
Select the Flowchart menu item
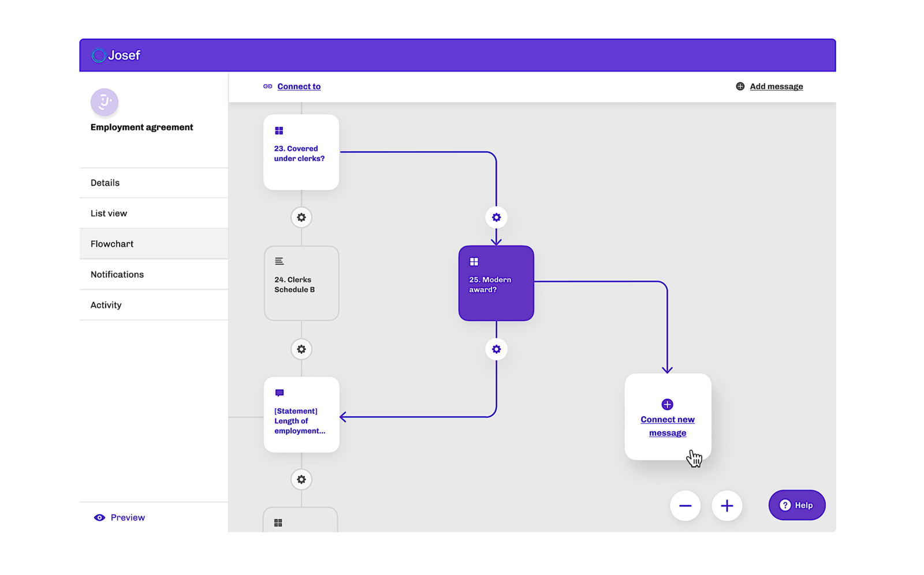(154, 244)
